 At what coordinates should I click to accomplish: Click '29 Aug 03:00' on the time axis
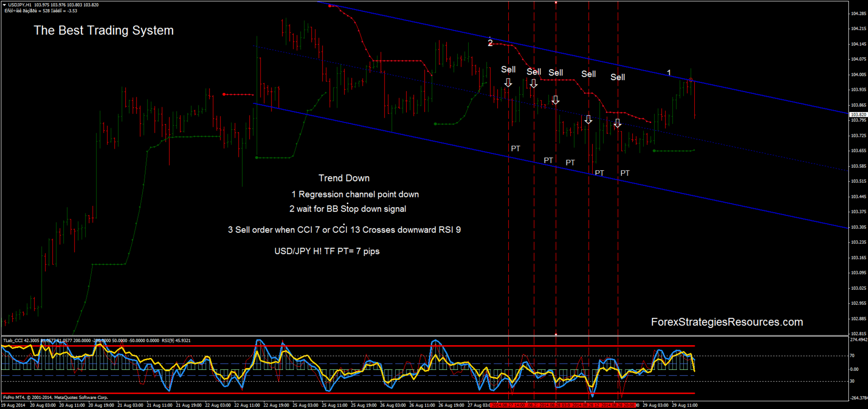pos(656,405)
